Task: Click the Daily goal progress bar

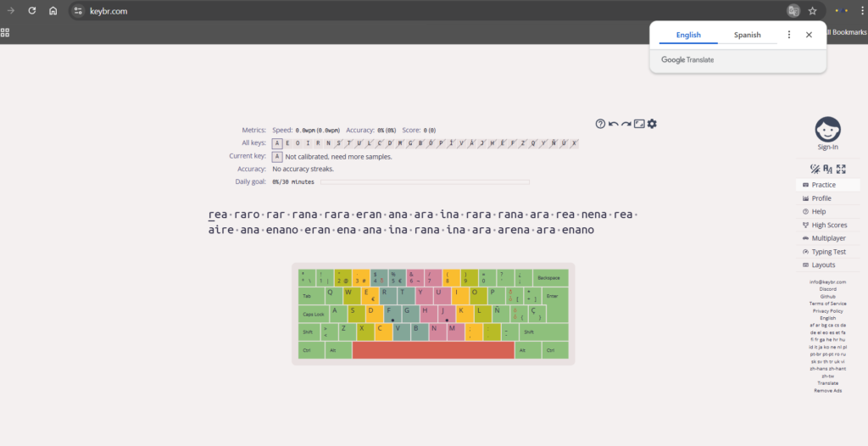Action: click(x=425, y=181)
